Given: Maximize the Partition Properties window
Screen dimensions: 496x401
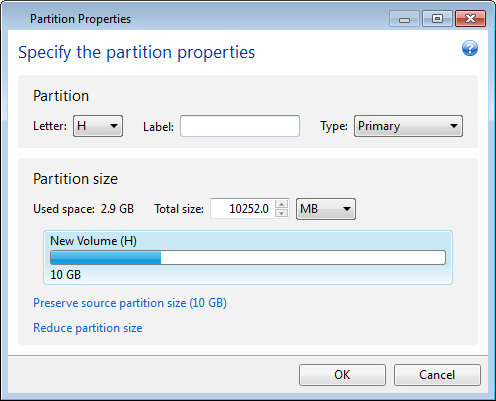Looking at the screenshot, I should 437,19.
